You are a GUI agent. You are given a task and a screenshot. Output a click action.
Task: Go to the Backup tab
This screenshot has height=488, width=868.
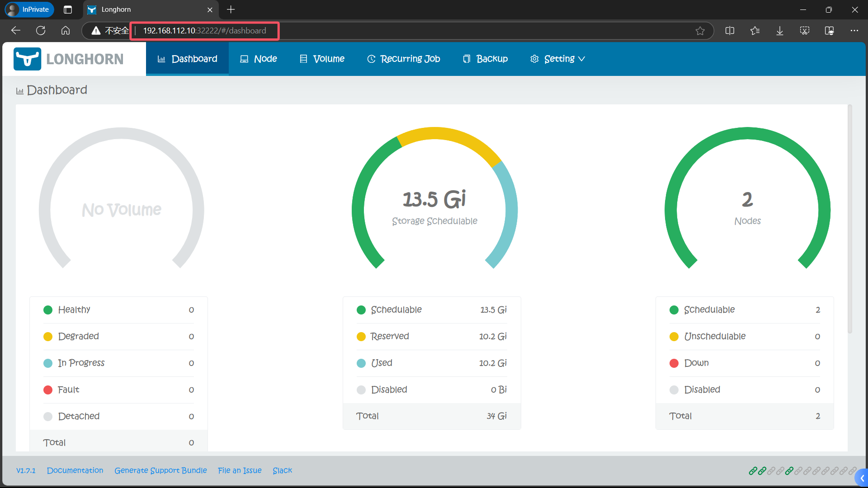[485, 59]
